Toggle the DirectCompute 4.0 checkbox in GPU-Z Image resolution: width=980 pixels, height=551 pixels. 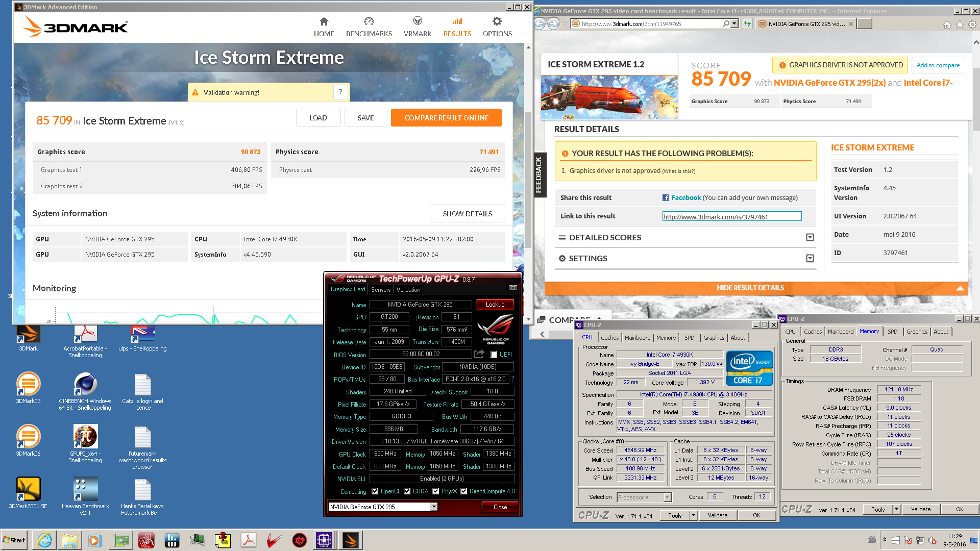tap(463, 491)
